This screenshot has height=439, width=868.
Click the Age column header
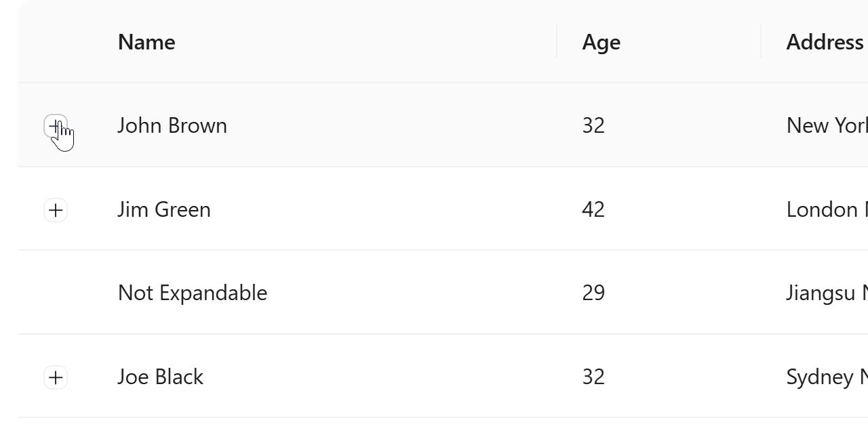pos(601,42)
